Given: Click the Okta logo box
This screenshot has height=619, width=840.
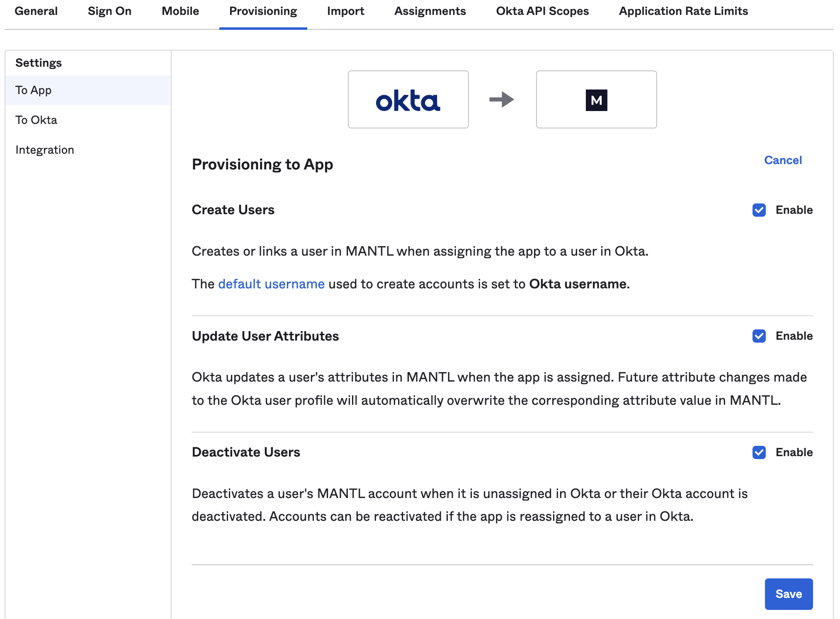Looking at the screenshot, I should 408,99.
